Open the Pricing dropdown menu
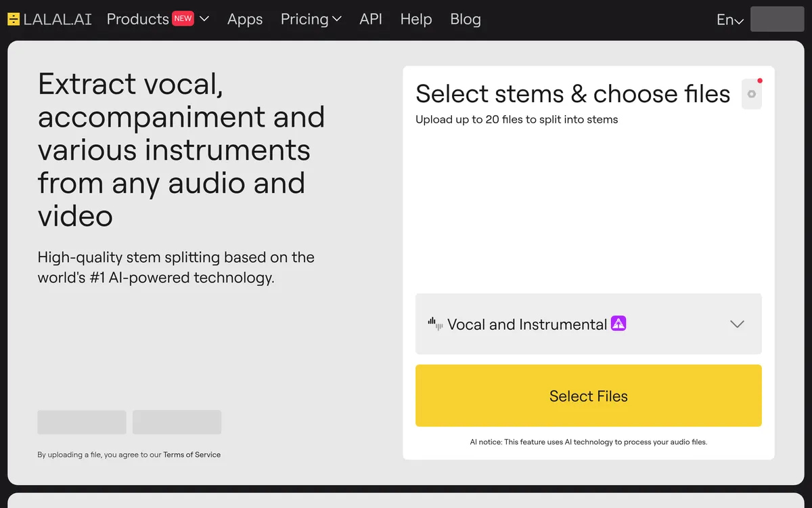The height and width of the screenshot is (508, 812). (x=311, y=19)
